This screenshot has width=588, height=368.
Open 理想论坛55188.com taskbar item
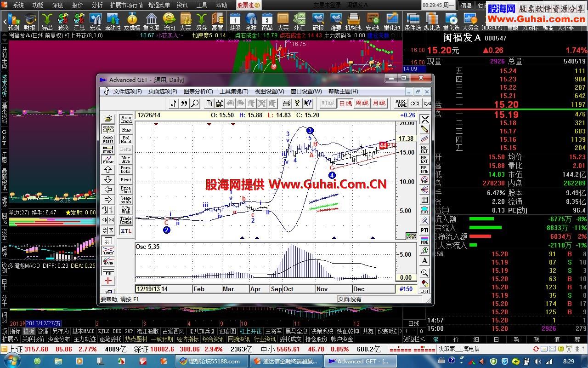coord(211,361)
